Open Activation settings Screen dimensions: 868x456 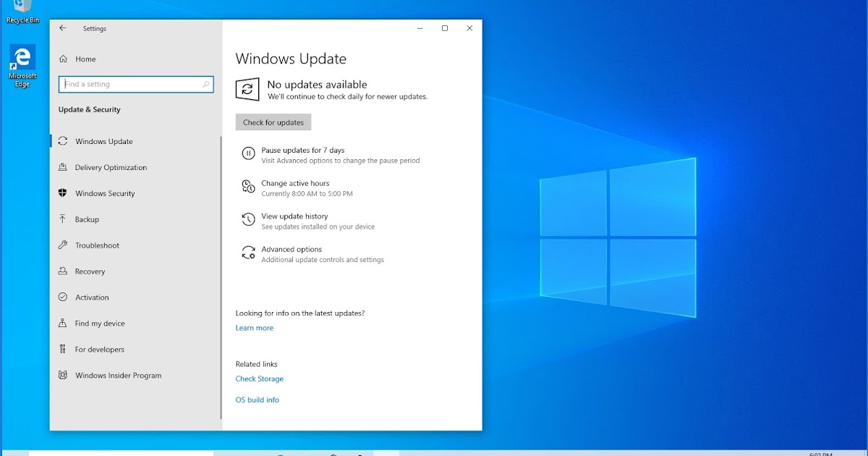pyautogui.click(x=92, y=297)
